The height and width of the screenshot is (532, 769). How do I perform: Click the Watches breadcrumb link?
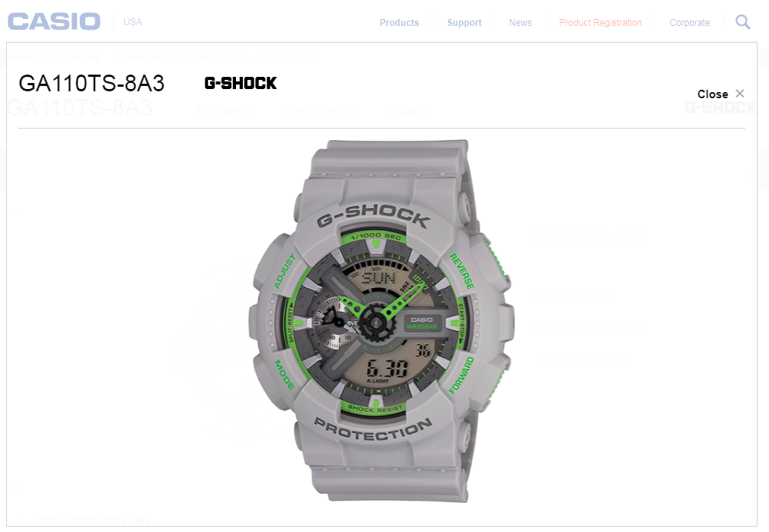point(144,57)
